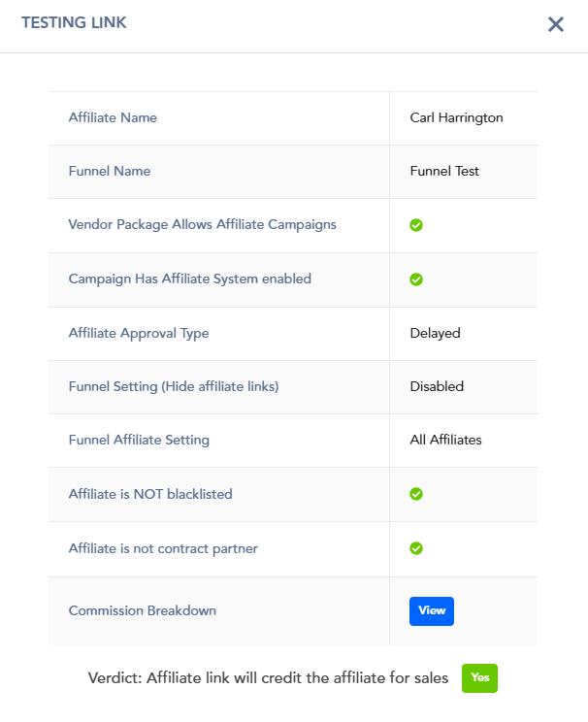This screenshot has width=588, height=722.
Task: Select the Affiliate Name row label
Action: pos(113,117)
